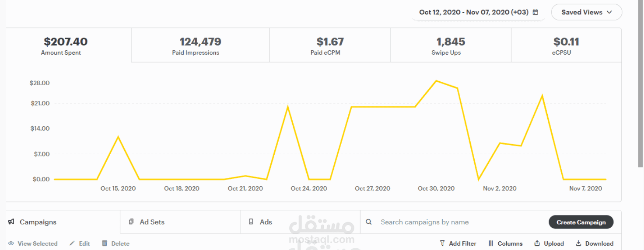The width and height of the screenshot is (644, 250).
Task: Click the Download arrow icon
Action: [578, 243]
